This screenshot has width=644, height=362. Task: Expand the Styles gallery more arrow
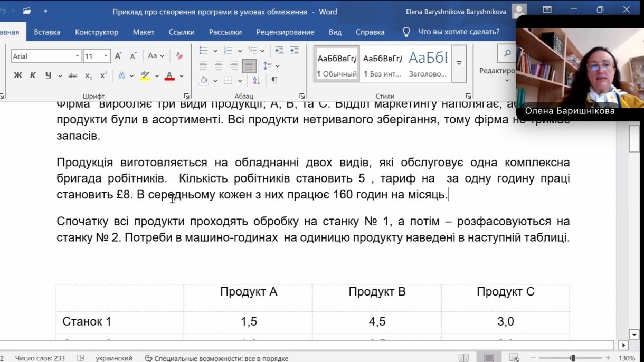coord(459,63)
